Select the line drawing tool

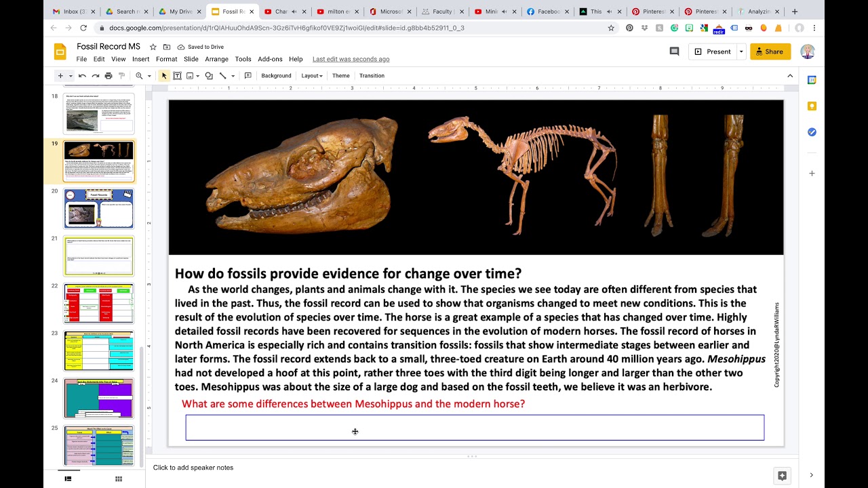click(224, 75)
